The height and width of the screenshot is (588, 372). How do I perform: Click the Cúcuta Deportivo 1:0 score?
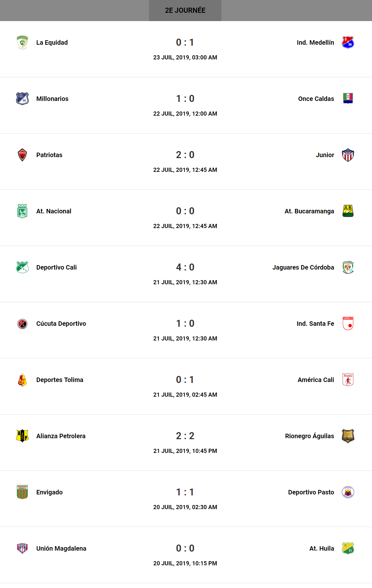[185, 324]
